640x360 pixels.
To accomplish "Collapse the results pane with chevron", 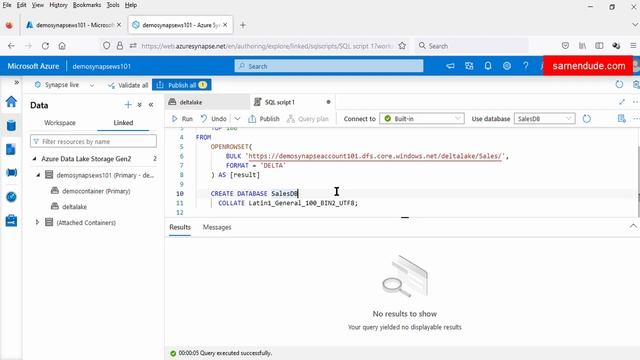I will point(633,226).
